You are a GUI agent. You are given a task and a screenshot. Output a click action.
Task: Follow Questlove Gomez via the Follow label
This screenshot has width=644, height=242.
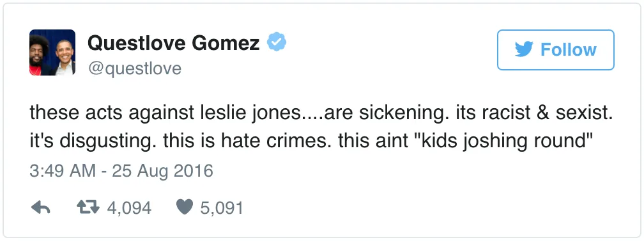pyautogui.click(x=569, y=50)
